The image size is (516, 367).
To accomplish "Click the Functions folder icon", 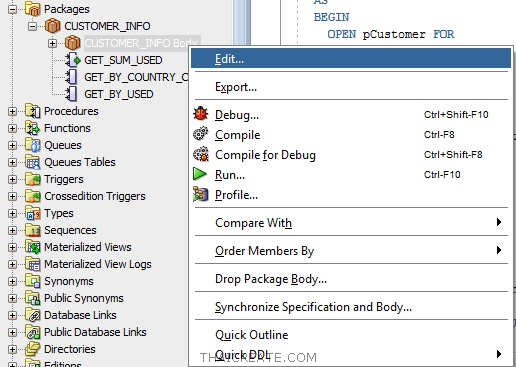I will coord(33,128).
